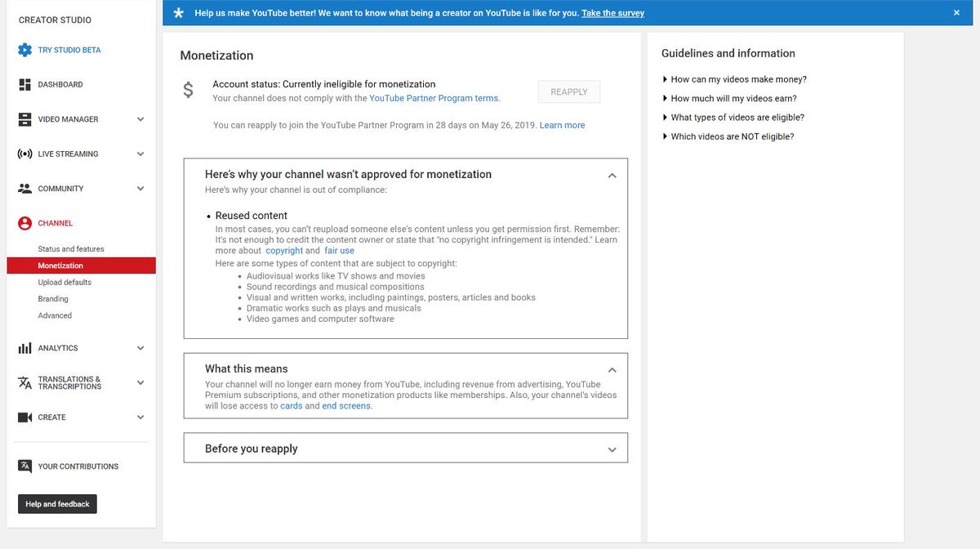This screenshot has height=549, width=980.
Task: Click Guidelines and information heading
Action: coord(728,53)
